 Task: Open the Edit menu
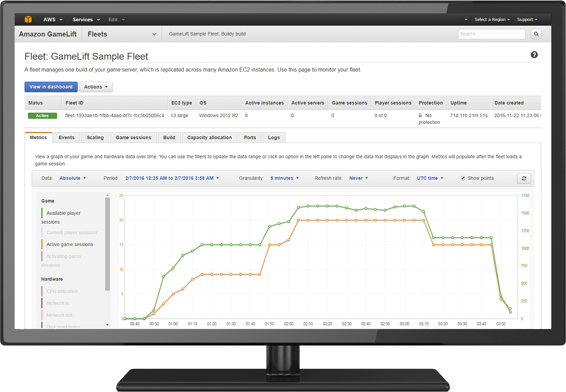pos(116,19)
